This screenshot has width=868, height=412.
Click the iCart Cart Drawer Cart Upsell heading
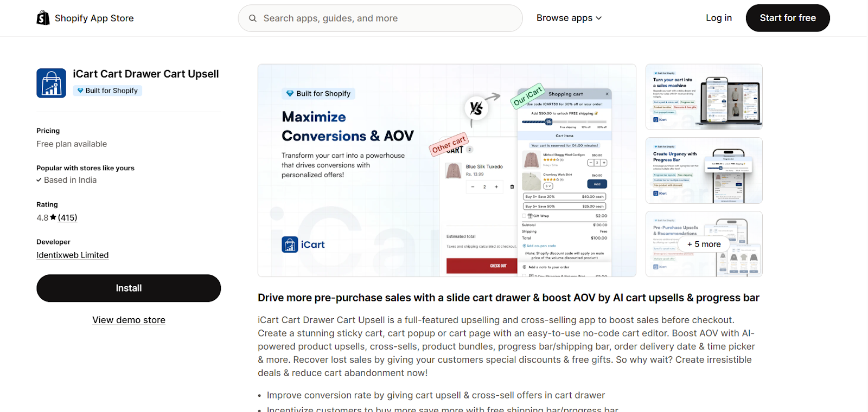point(146,74)
